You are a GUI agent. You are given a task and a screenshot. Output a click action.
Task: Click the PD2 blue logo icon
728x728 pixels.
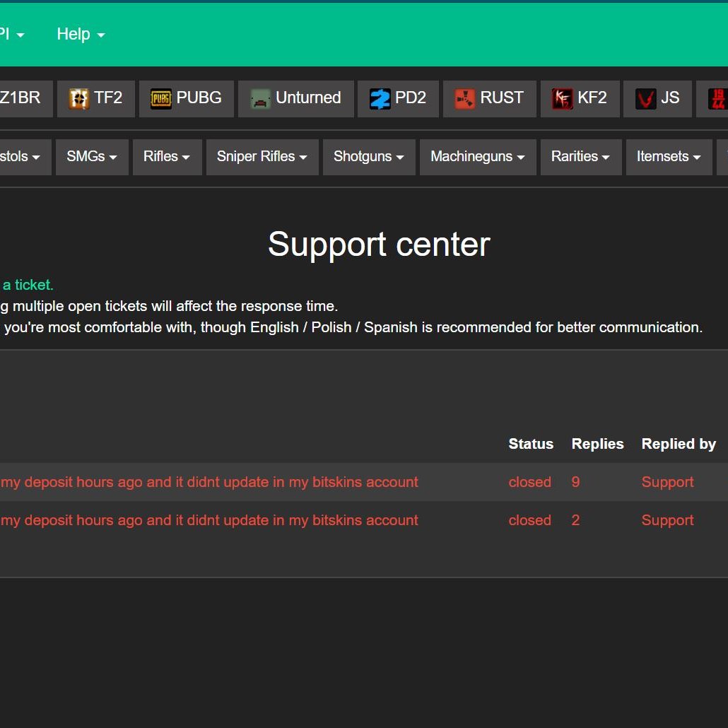click(x=380, y=99)
